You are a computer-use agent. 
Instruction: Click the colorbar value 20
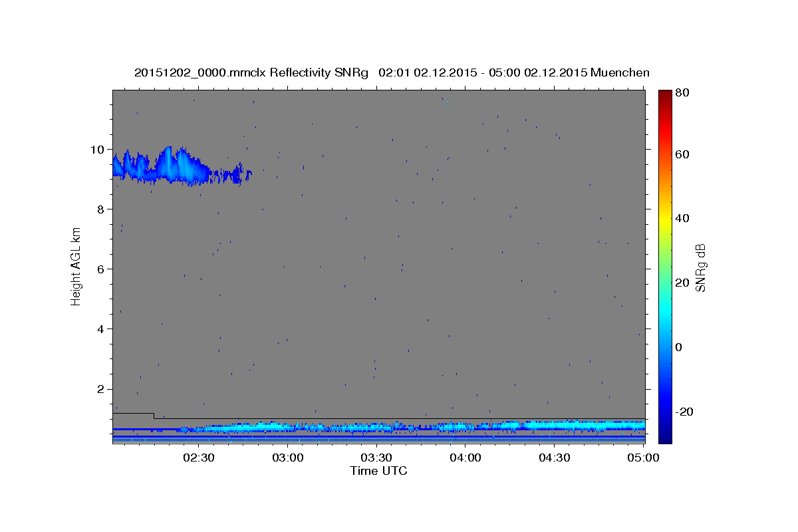click(x=682, y=283)
